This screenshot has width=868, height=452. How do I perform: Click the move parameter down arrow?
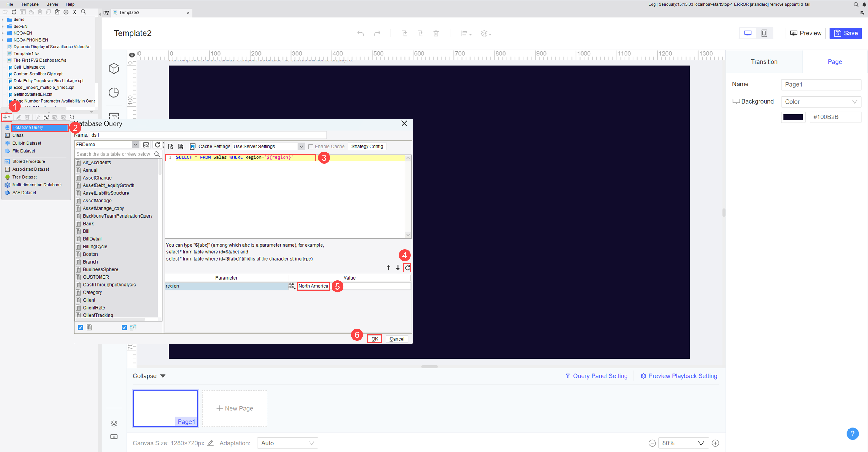point(398,267)
